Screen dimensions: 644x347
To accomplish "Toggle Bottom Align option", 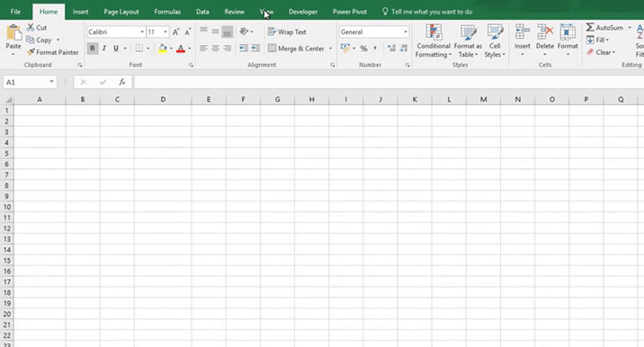I will click(228, 31).
